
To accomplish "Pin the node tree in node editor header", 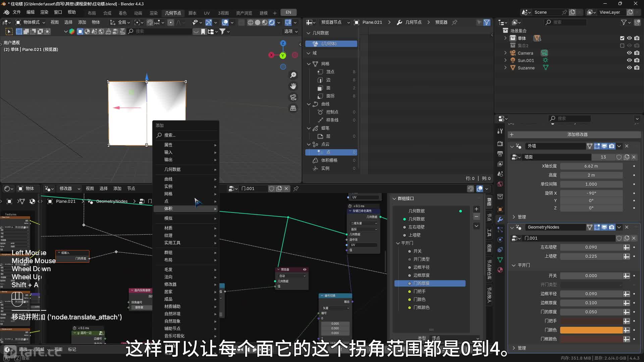I will 296,188.
